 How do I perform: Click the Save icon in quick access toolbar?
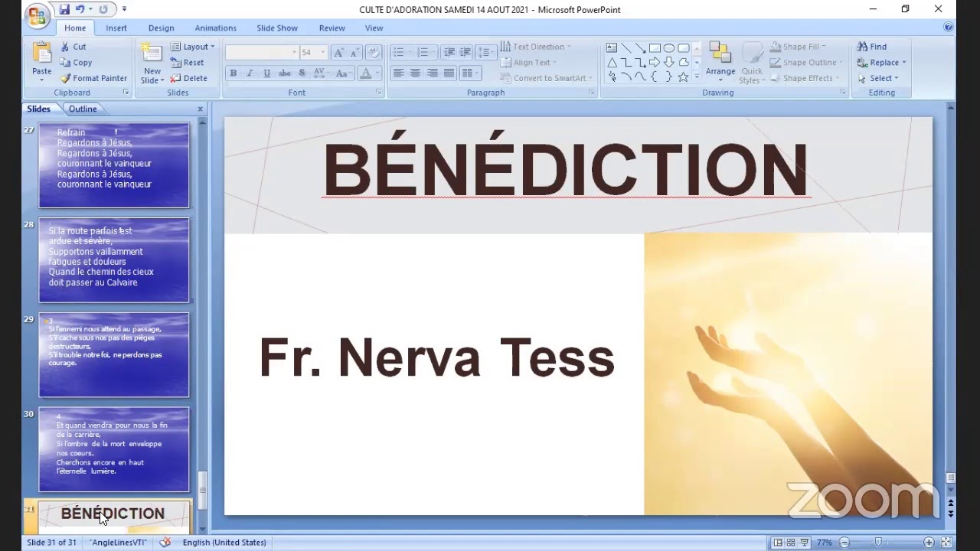pos(64,9)
